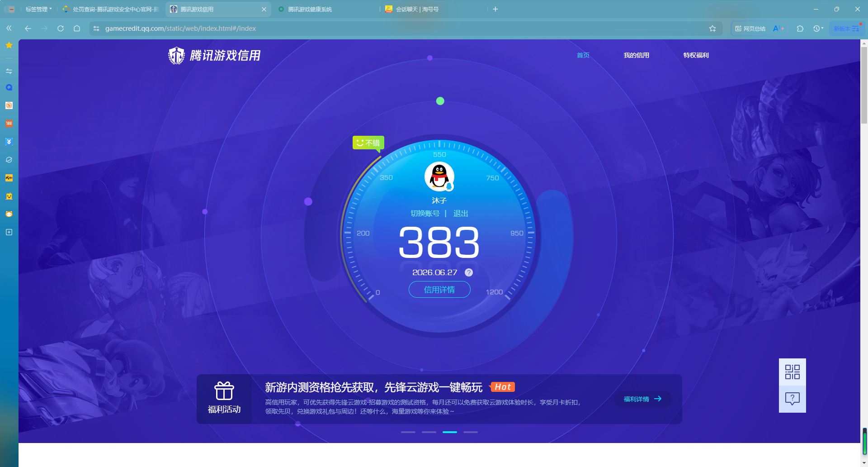Click the AI+ assistant icon
Viewport: 868px width, 467px height.
click(x=778, y=28)
